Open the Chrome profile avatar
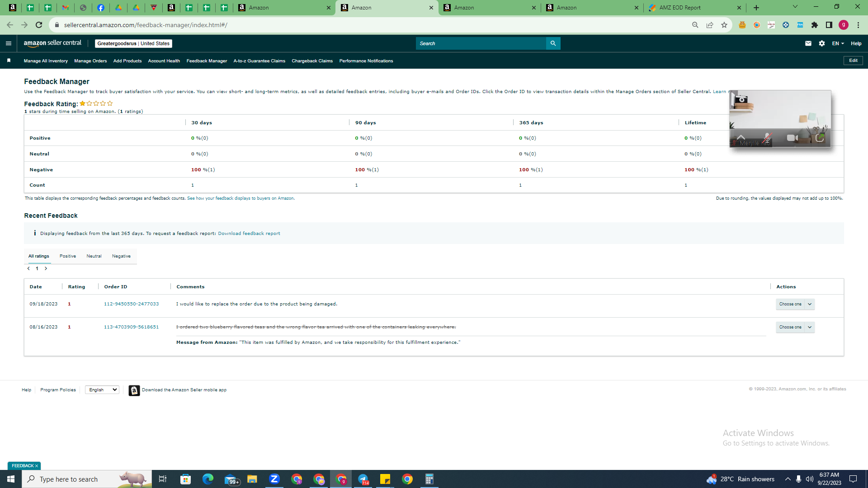This screenshot has width=868, height=488. tap(844, 25)
